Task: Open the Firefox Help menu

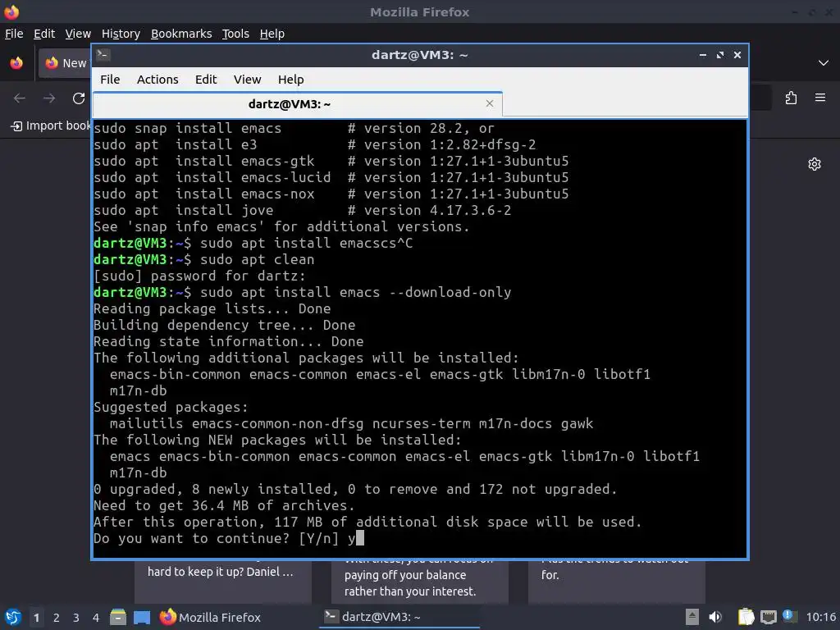Action: 272,34
